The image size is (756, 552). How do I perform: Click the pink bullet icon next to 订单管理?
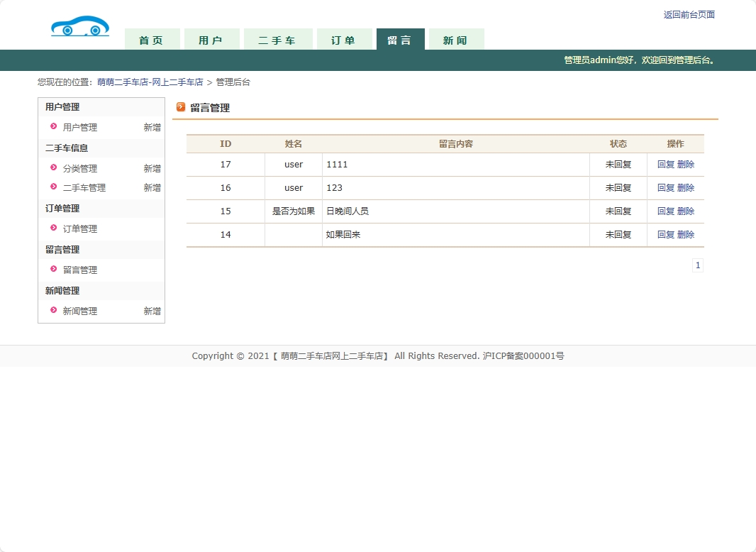(x=53, y=228)
